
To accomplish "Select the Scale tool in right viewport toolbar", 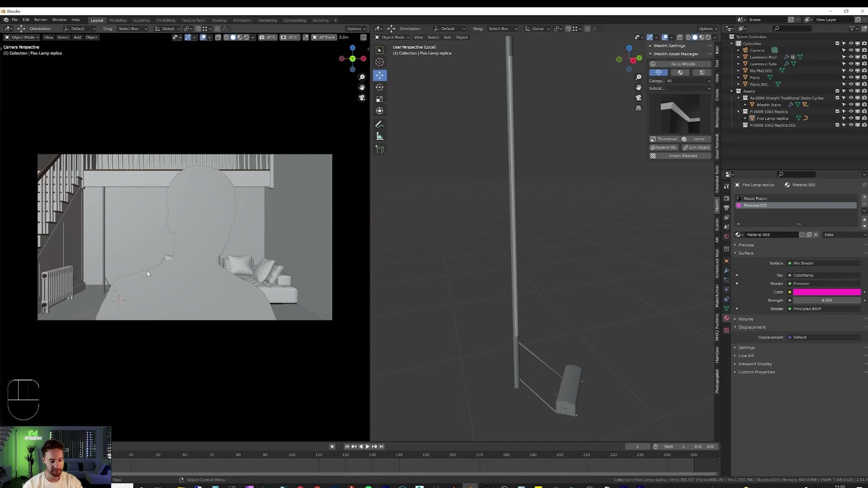I will 379,99.
